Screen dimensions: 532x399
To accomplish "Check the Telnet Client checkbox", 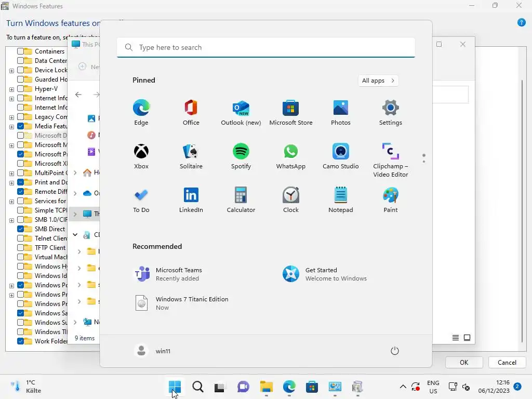I will click(x=20, y=238).
